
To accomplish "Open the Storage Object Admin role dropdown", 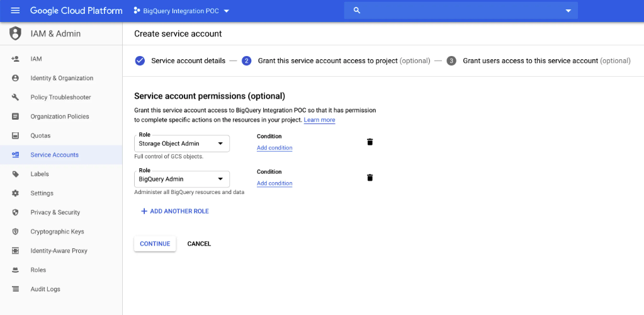I will click(181, 144).
